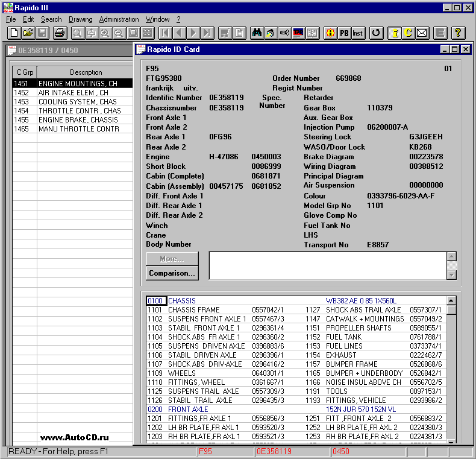
Task: Open the Search menu
Action: [x=51, y=19]
